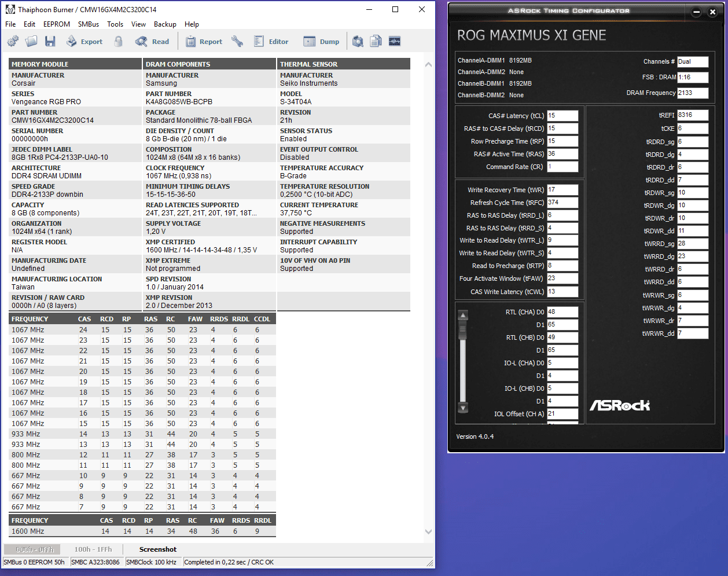Click the Export toolbar button

tap(84, 41)
